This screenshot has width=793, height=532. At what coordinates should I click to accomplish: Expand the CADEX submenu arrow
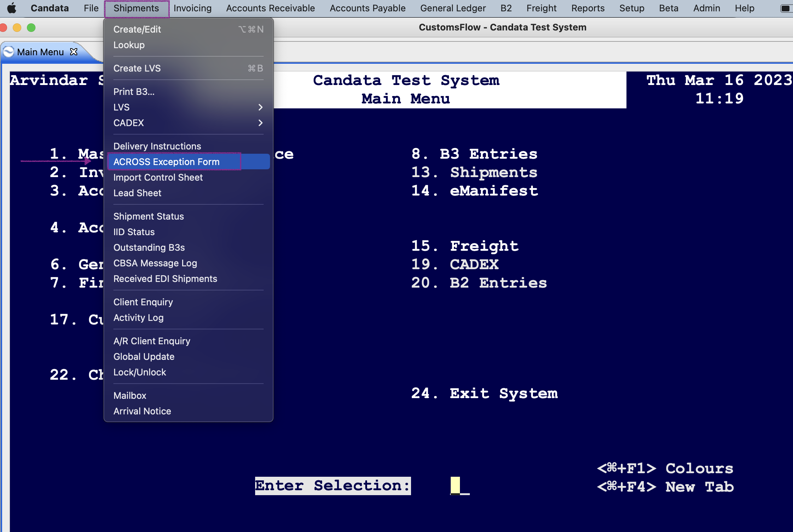click(260, 123)
